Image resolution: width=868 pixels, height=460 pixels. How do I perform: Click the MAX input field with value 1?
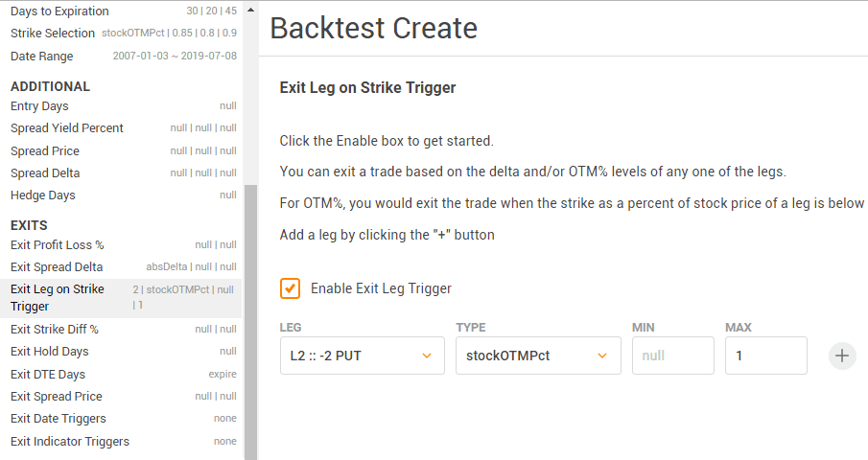click(766, 356)
